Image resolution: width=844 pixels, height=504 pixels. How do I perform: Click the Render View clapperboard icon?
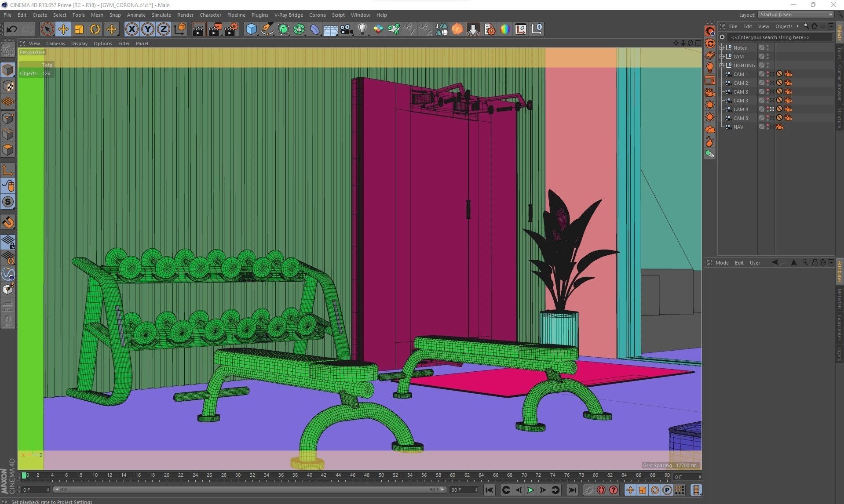(199, 29)
